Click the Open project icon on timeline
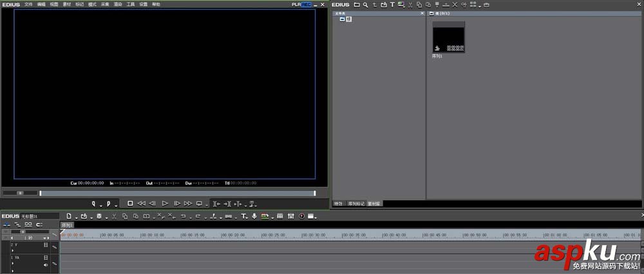644x274 pixels. click(x=84, y=216)
